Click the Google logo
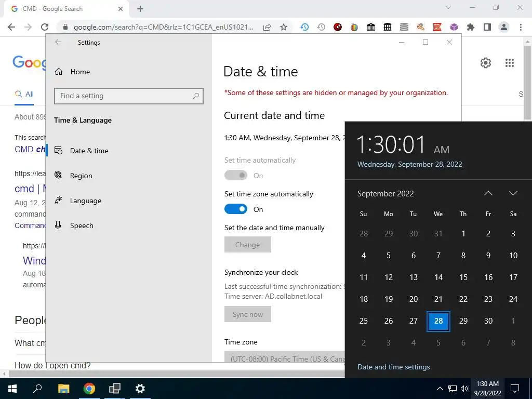The width and height of the screenshot is (532, 399). (29, 63)
